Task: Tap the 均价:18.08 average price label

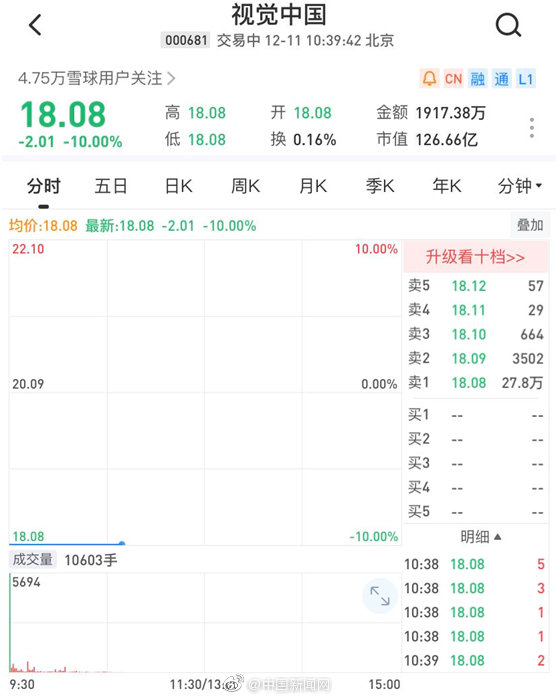Action: 43,226
